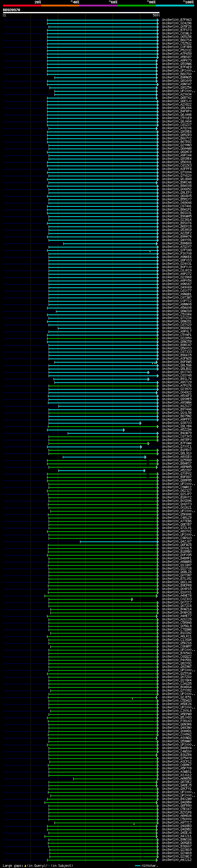
Task: Select hit label UniRef100_A1Z1Z7
Action: tap(177, 406)
